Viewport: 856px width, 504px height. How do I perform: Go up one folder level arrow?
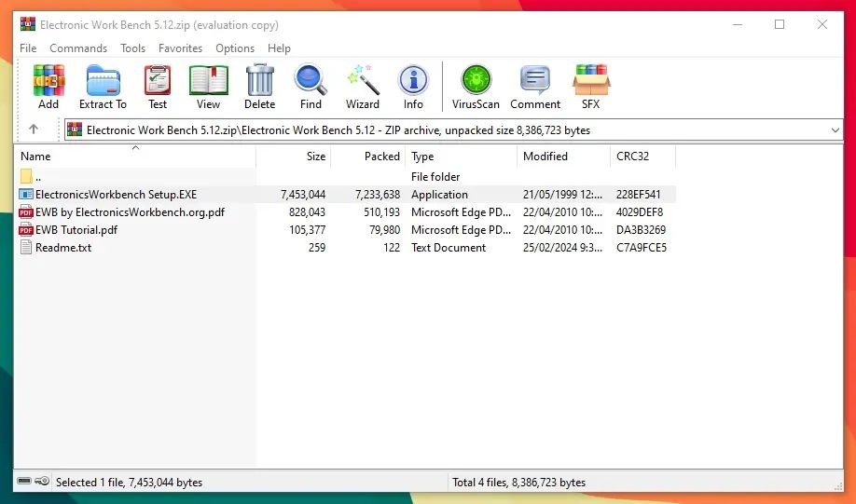pyautogui.click(x=34, y=129)
